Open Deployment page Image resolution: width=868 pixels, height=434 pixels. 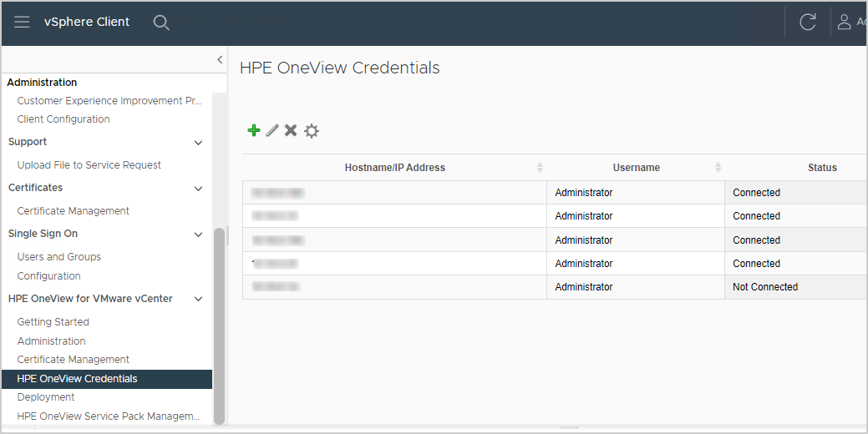(46, 397)
